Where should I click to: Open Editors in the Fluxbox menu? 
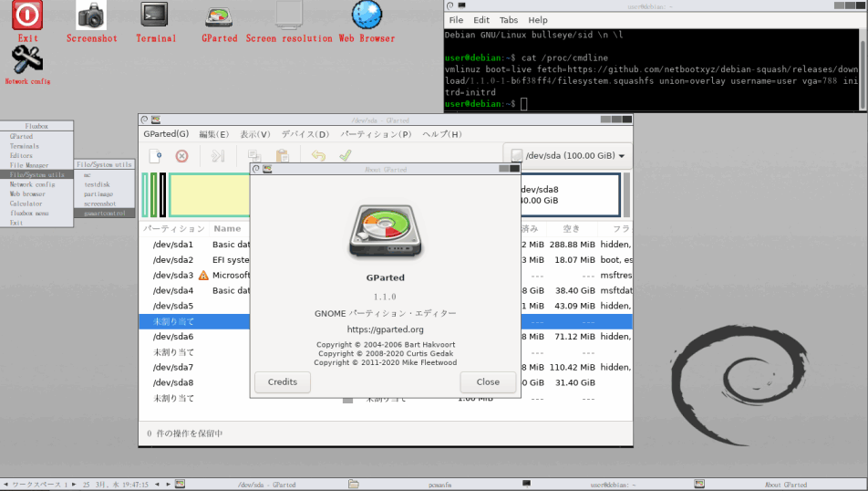pyautogui.click(x=36, y=156)
